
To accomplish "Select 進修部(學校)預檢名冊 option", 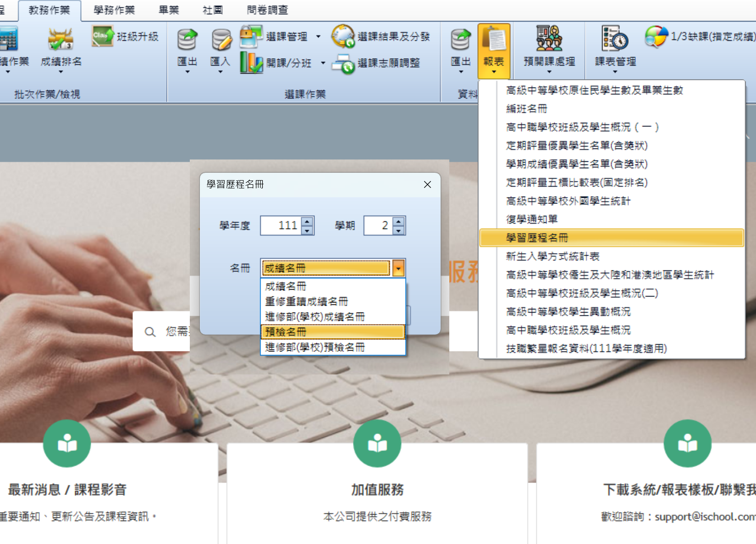I will coord(333,347).
